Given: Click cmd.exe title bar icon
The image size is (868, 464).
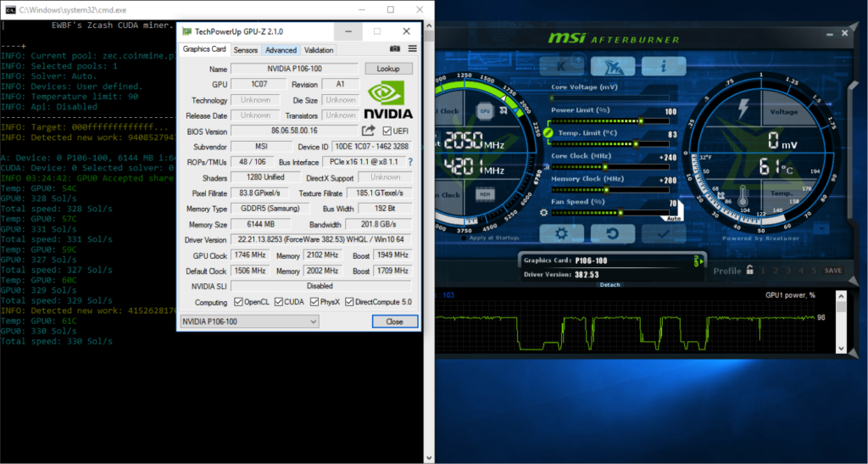Looking at the screenshot, I should 10,10.
